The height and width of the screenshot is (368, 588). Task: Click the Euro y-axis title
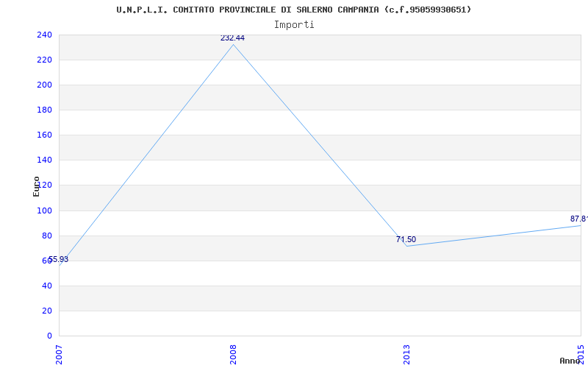point(36,186)
